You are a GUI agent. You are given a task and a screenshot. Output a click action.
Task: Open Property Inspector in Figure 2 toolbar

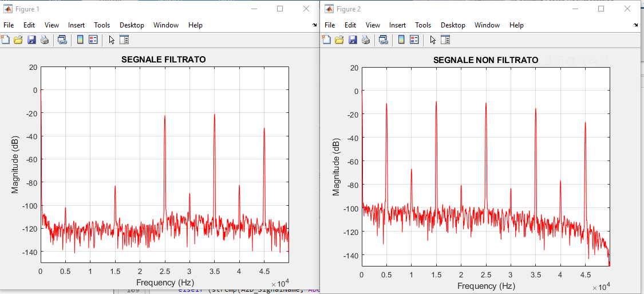point(445,40)
